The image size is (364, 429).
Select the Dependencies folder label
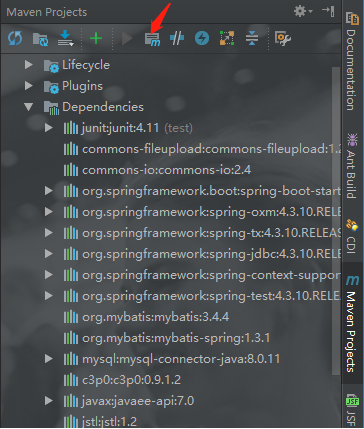coord(103,107)
